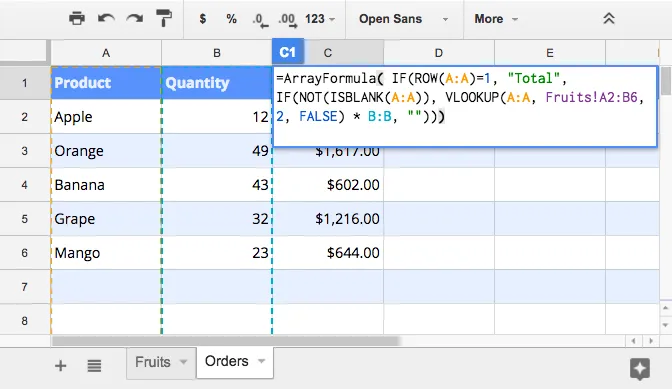Click the Apple cell
The image size is (672, 389).
tap(106, 117)
